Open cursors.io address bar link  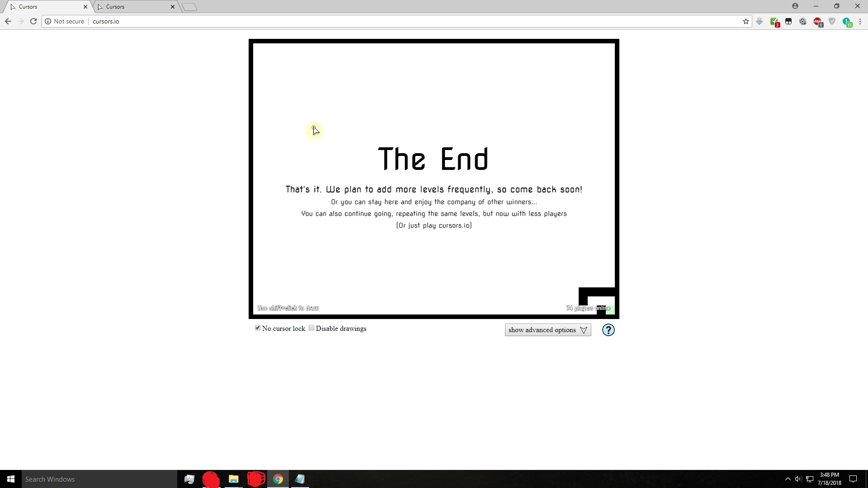click(x=106, y=21)
